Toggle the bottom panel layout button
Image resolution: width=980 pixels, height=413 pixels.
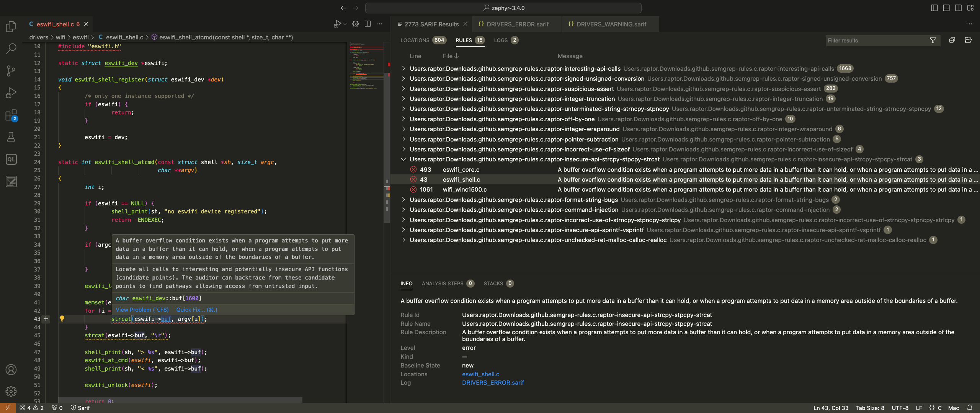946,8
